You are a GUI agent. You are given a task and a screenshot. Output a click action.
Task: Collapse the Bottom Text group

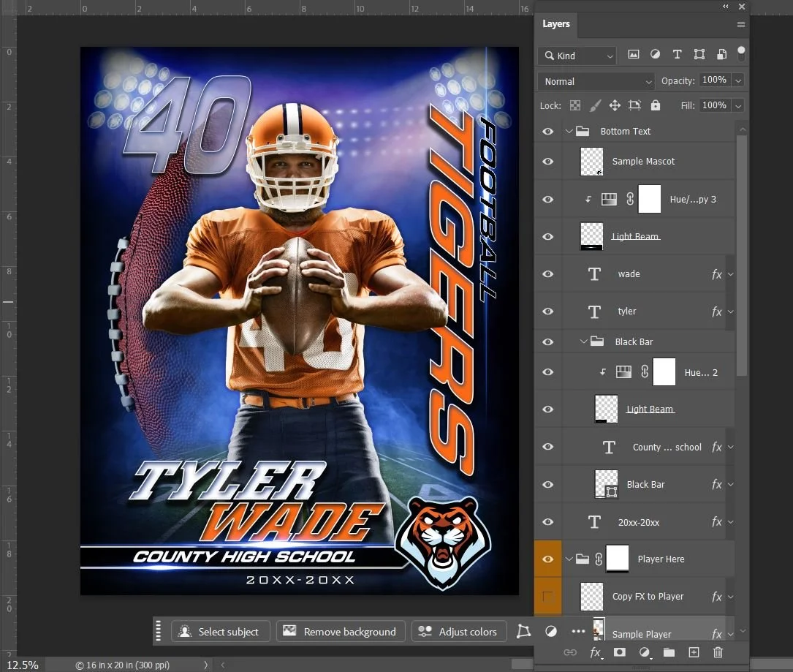coord(569,131)
